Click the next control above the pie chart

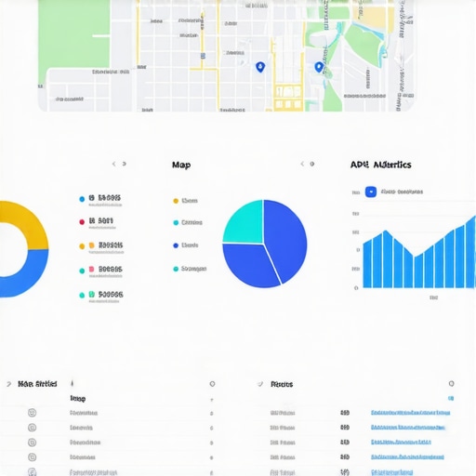312,164
